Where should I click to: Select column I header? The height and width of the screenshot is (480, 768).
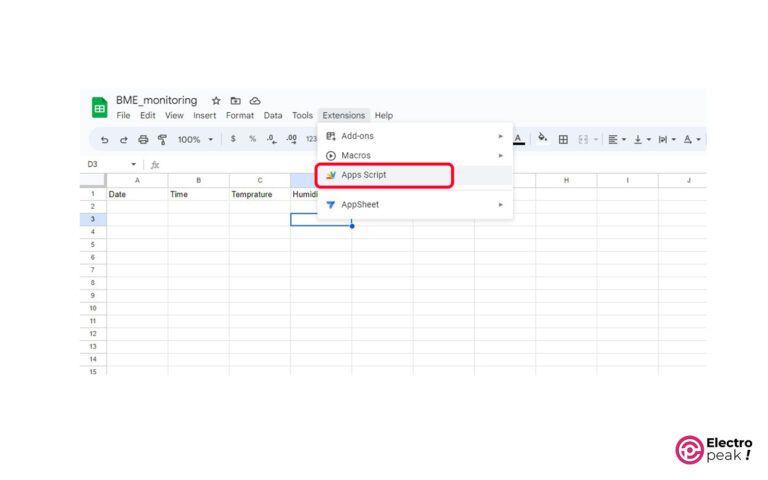click(x=627, y=180)
